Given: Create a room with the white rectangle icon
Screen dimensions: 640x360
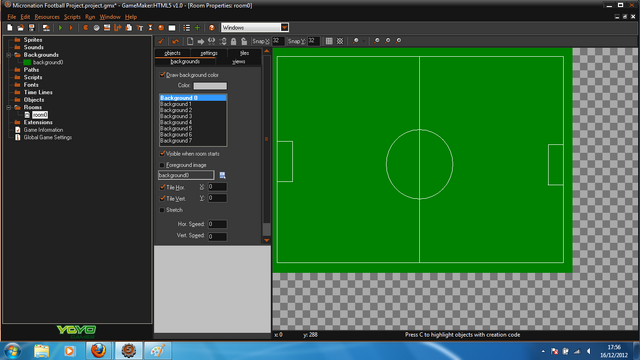Looking at the screenshot, I should (172, 28).
